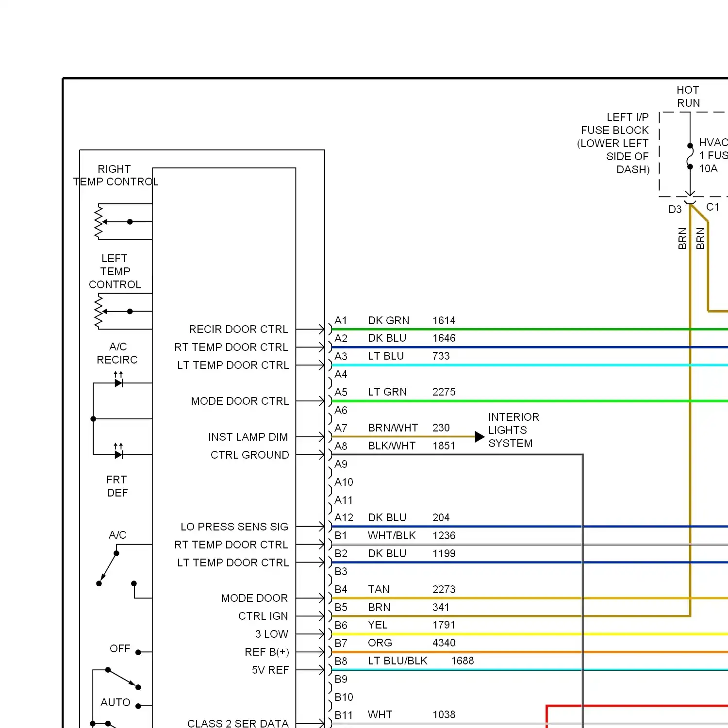This screenshot has height=728, width=728.
Task: Select the LO PRESS SENS SIG label
Action: tap(234, 527)
